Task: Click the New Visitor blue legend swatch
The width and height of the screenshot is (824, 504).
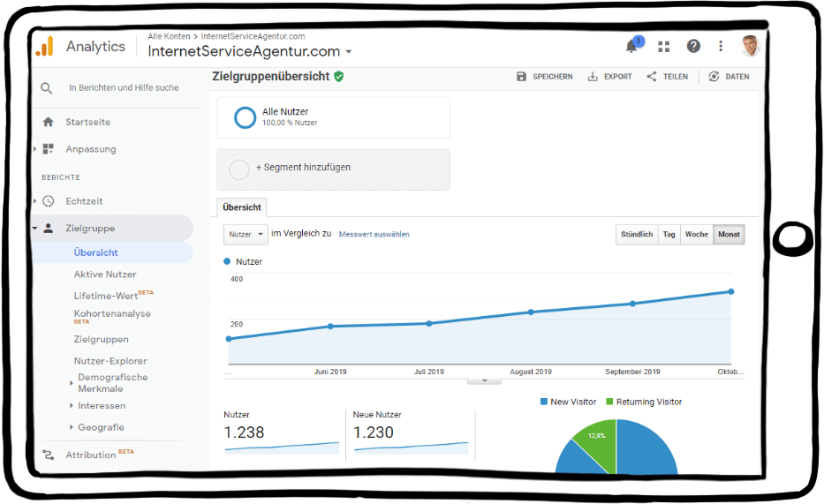Action: click(x=544, y=402)
